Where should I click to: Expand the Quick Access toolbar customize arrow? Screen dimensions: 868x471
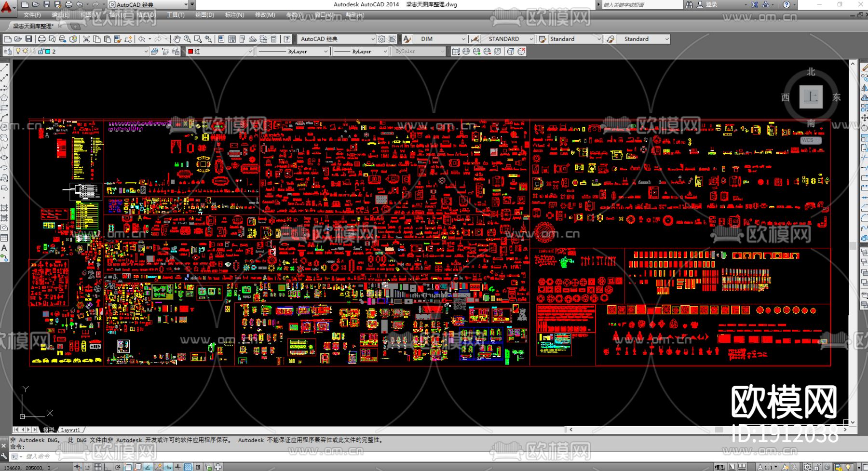coord(192,4)
